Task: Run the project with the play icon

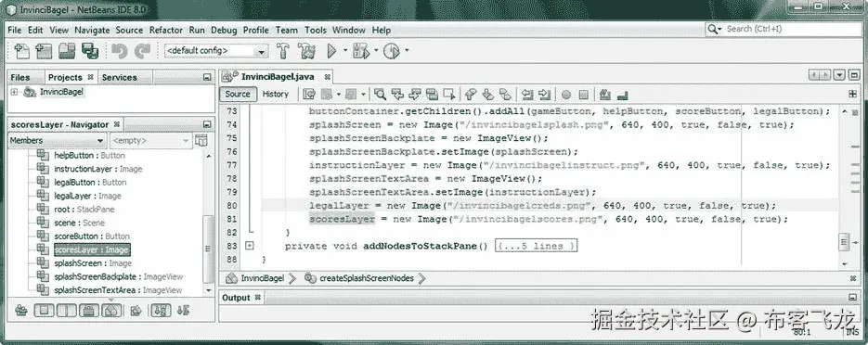Action: [x=331, y=51]
